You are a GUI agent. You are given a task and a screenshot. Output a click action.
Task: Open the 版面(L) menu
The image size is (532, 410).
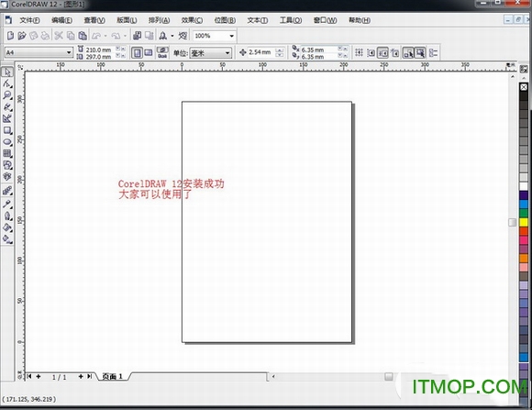click(x=127, y=20)
